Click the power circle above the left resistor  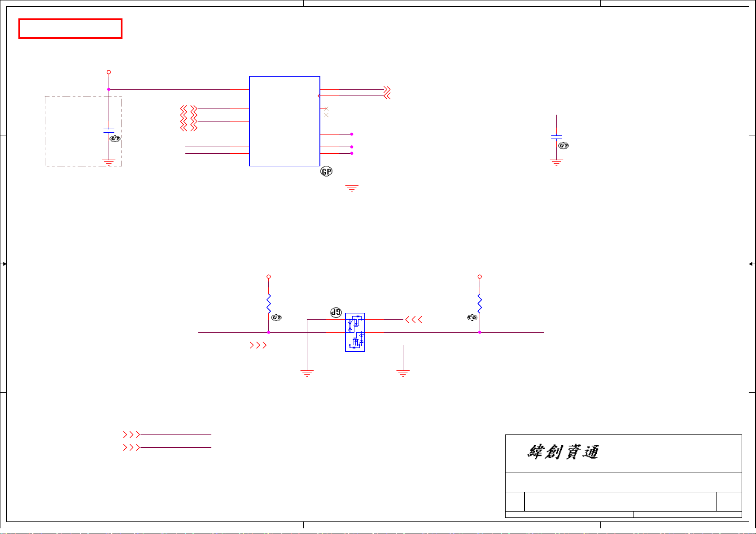pos(269,277)
